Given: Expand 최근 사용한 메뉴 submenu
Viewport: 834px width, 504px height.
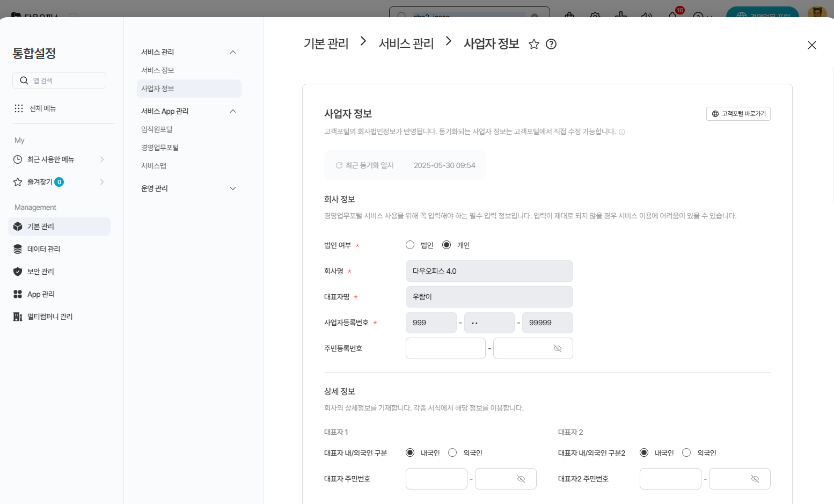Looking at the screenshot, I should coord(102,159).
